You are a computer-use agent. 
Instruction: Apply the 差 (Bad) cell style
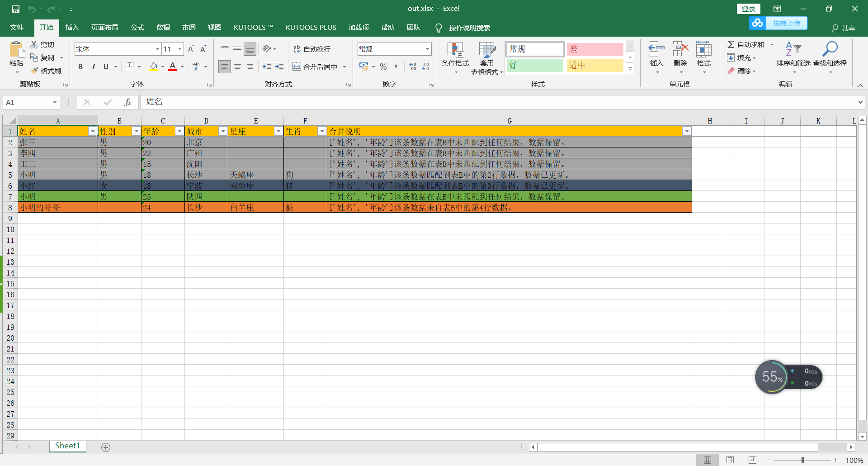click(595, 49)
